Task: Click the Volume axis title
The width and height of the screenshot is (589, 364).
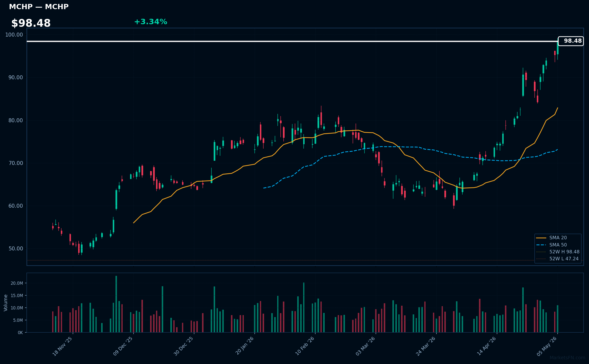Action: click(x=6, y=303)
